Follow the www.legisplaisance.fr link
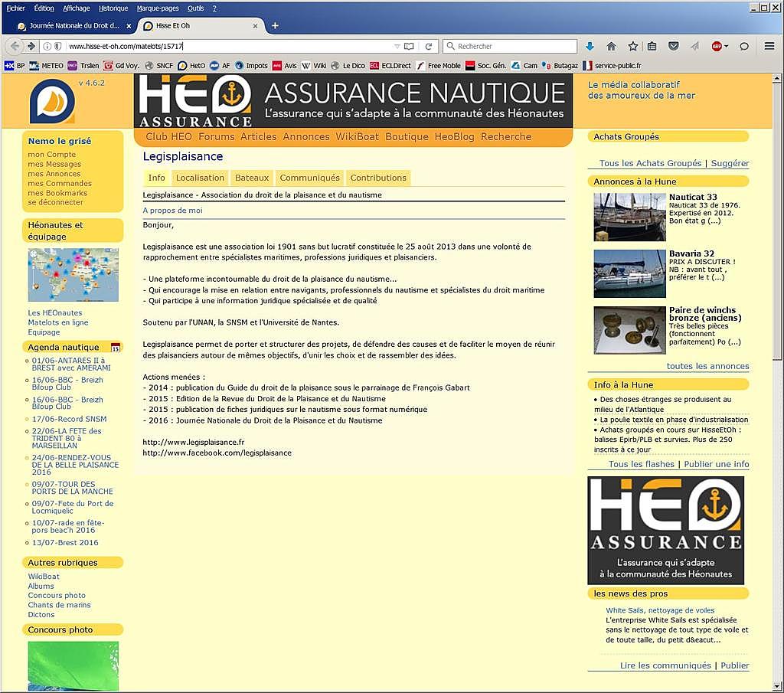Image resolution: width=784 pixels, height=693 pixels. [x=194, y=442]
